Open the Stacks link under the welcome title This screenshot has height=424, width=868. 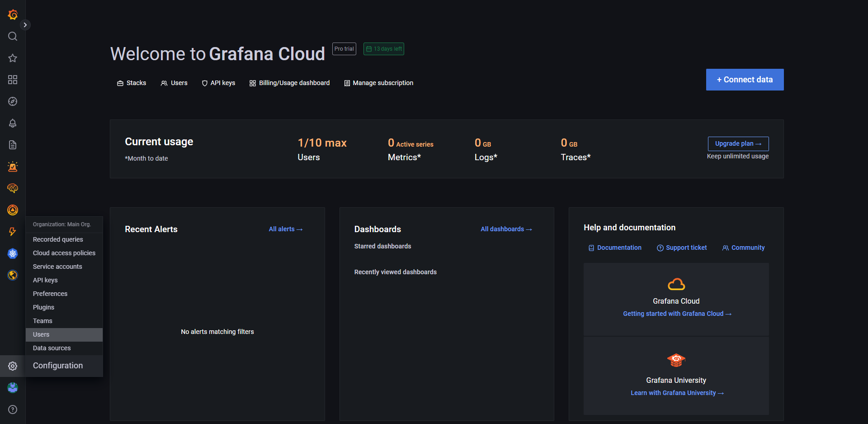point(132,83)
